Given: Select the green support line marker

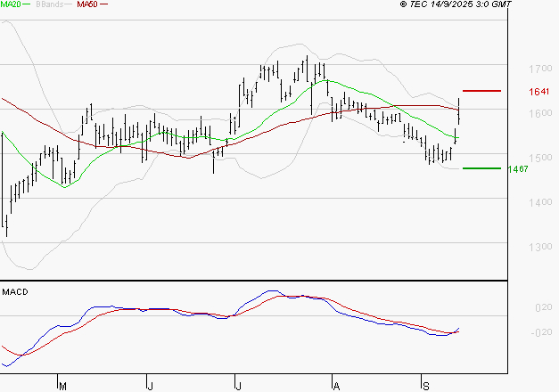Looking at the screenshot, I should [x=482, y=167].
